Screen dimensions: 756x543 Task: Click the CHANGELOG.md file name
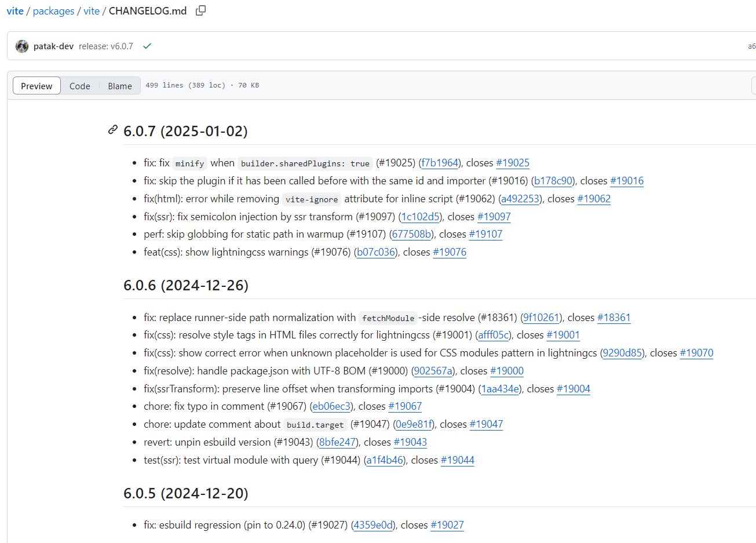[148, 11]
